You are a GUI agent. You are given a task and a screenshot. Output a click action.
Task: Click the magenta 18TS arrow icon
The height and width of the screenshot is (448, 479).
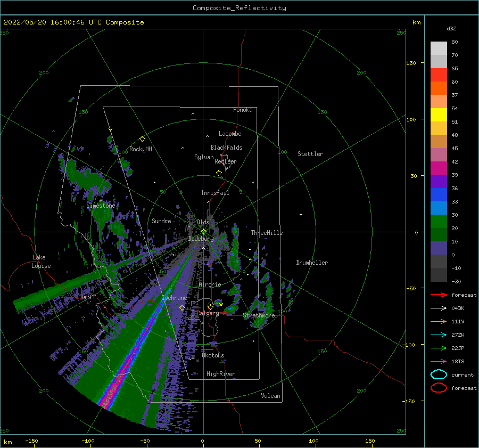click(439, 362)
